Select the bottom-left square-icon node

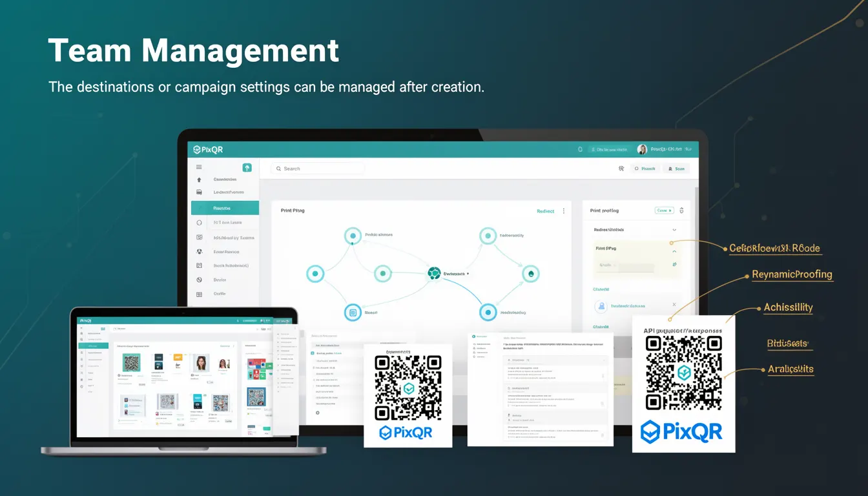click(x=353, y=313)
